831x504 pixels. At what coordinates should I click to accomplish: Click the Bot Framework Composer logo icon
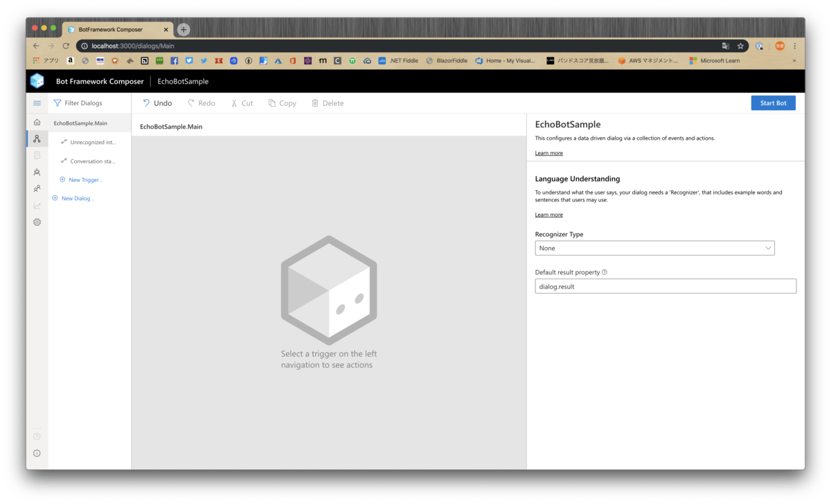point(37,81)
